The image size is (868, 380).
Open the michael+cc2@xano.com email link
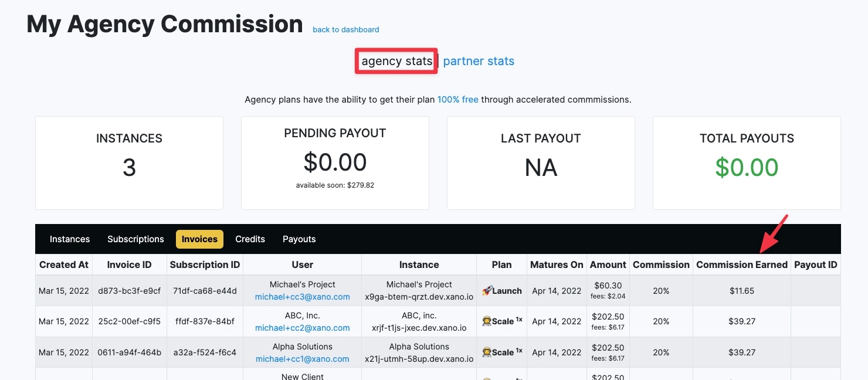point(303,328)
